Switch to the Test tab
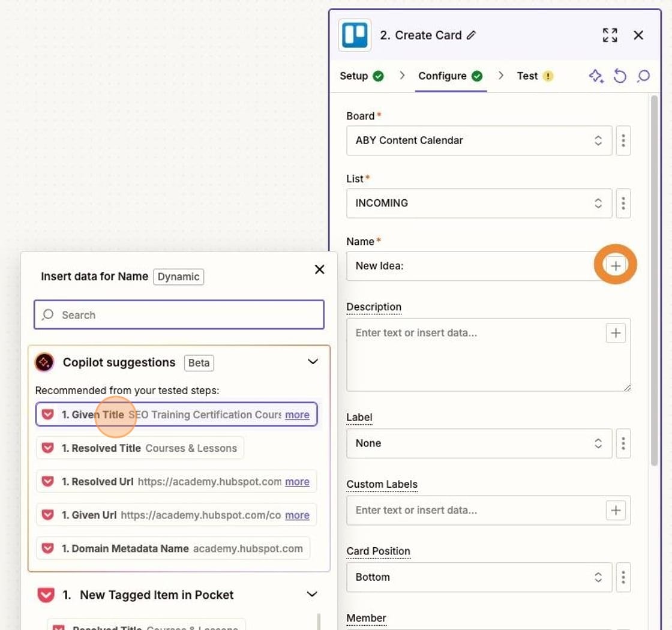This screenshot has width=672, height=630. 527,76
